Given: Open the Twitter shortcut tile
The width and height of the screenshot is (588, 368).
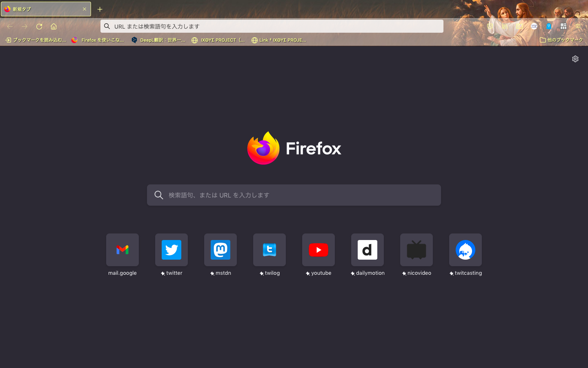Looking at the screenshot, I should (x=171, y=250).
